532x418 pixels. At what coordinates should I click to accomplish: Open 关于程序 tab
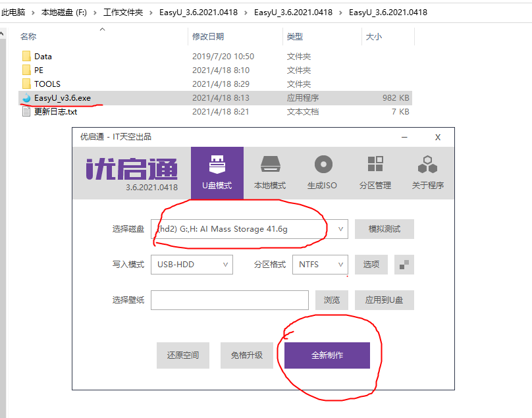(x=428, y=172)
